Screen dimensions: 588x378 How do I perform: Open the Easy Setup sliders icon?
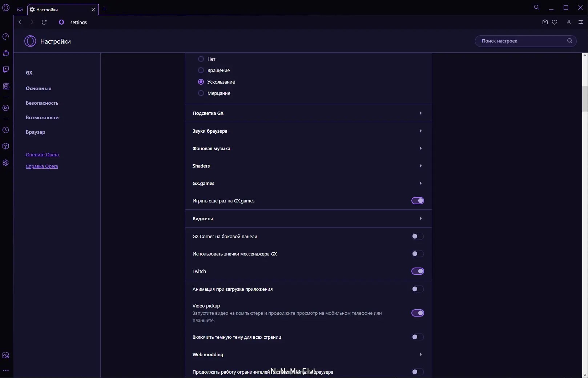[x=581, y=22]
